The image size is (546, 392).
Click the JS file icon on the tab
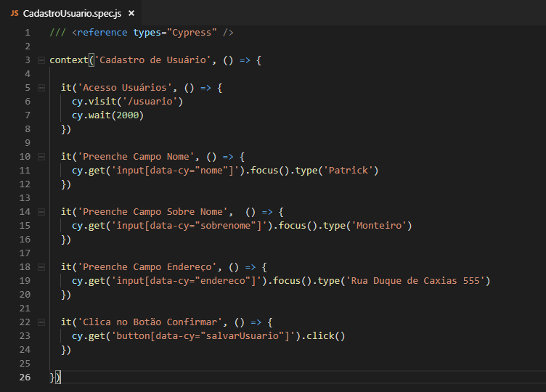(x=15, y=13)
